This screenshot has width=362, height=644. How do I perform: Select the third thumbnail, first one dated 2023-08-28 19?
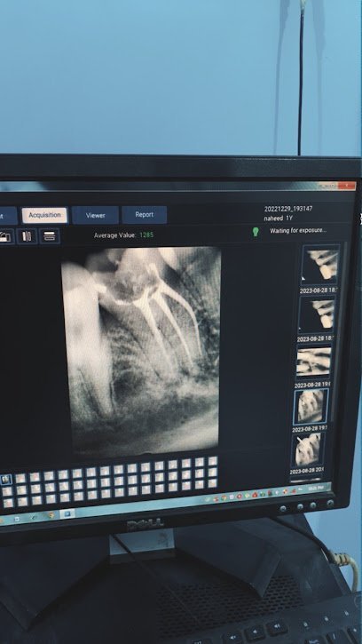pos(314,362)
